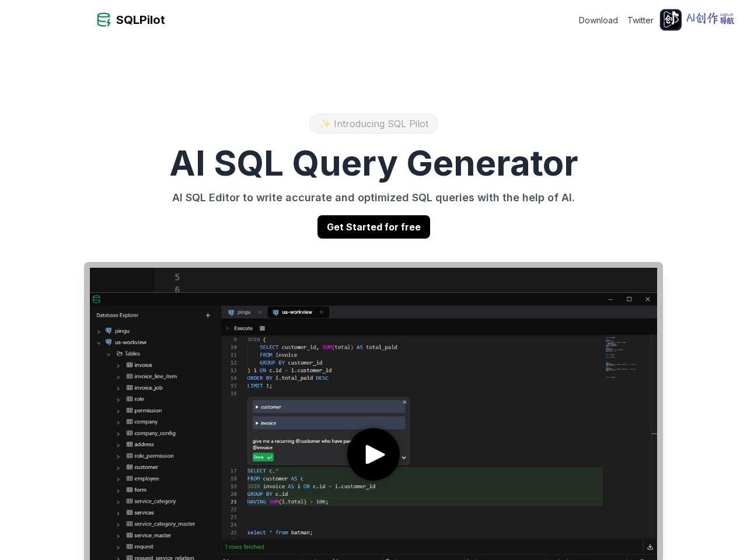Click the service_category_master table icon

[130, 524]
